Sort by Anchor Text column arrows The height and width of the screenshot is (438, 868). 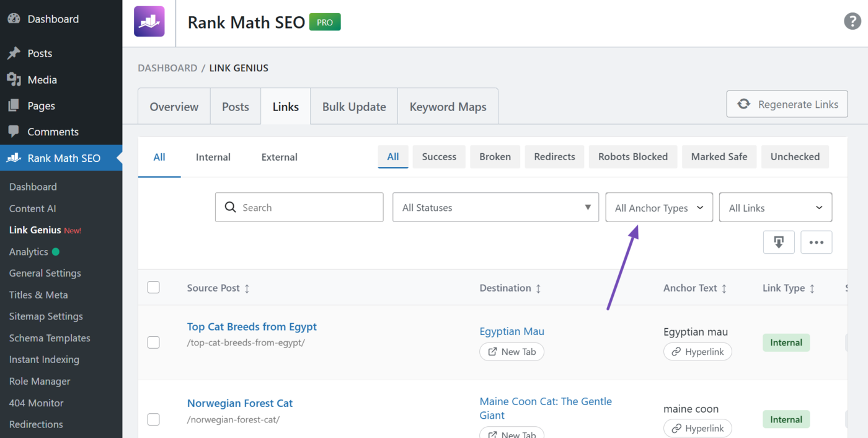724,288
